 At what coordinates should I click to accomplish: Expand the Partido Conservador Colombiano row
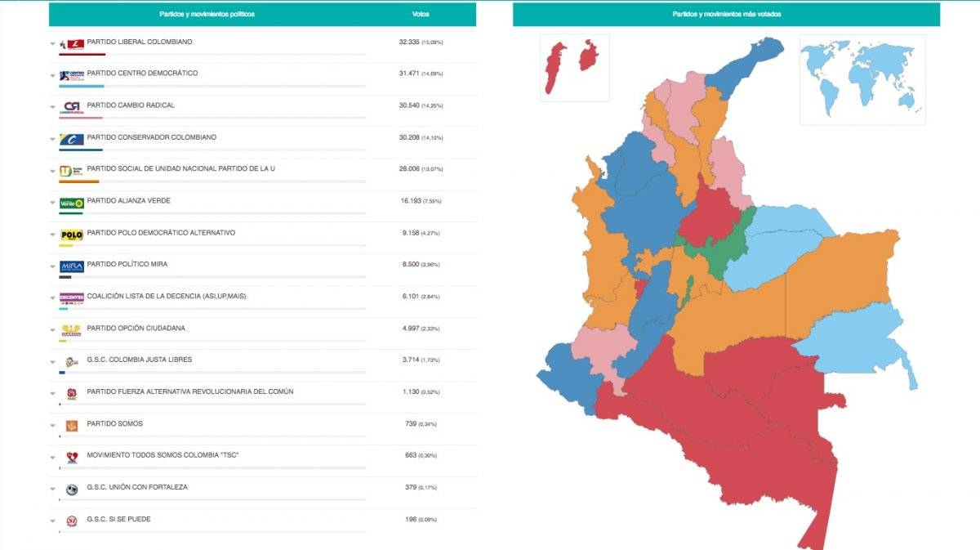coord(53,140)
